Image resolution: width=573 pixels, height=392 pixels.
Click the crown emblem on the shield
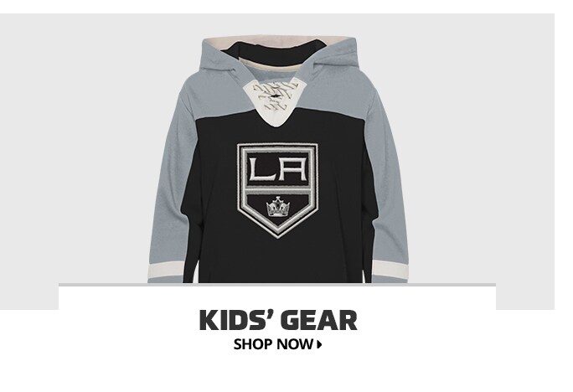[x=278, y=207]
